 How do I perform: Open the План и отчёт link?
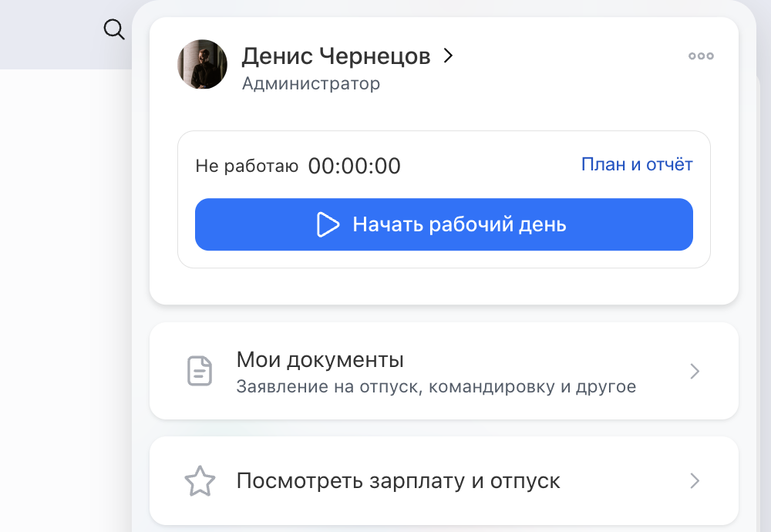tap(637, 164)
